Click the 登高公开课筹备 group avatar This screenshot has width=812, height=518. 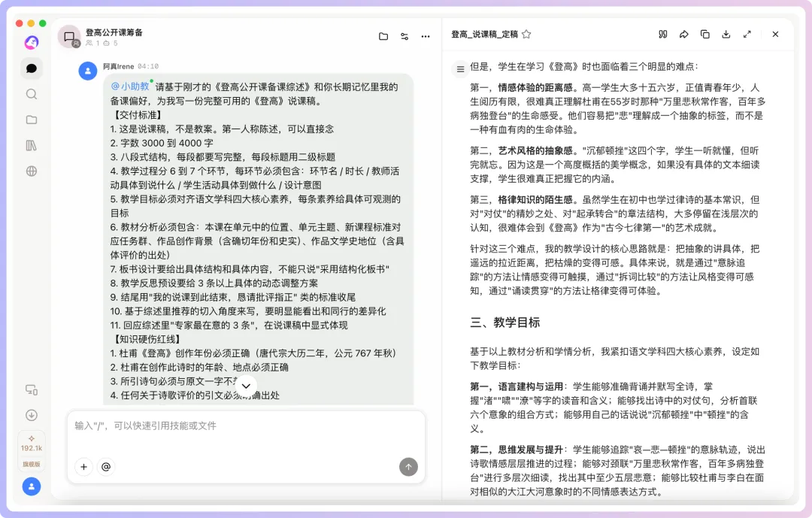[69, 37]
